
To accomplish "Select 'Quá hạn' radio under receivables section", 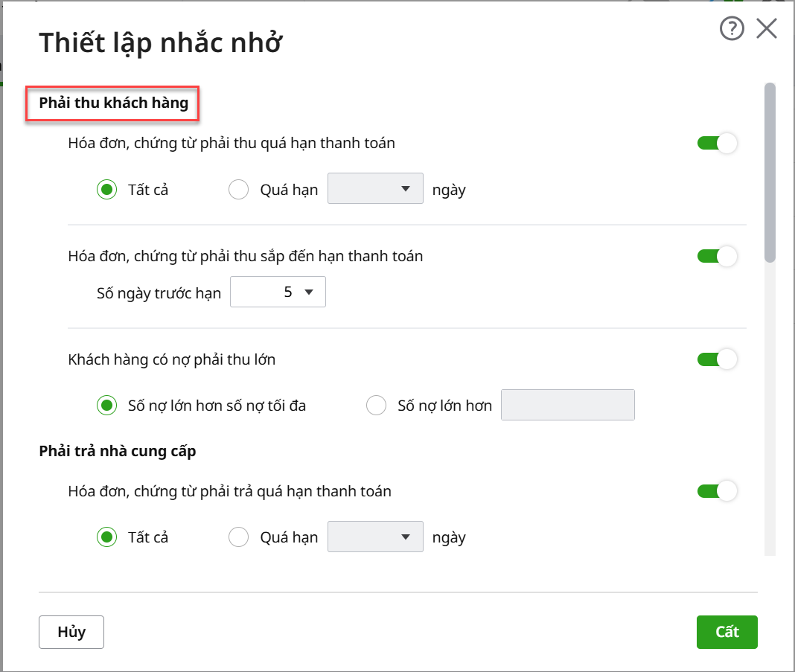I will (x=238, y=190).
